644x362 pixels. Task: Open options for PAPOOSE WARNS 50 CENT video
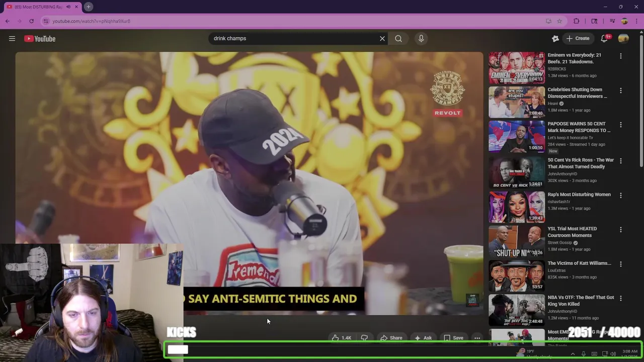(620, 125)
